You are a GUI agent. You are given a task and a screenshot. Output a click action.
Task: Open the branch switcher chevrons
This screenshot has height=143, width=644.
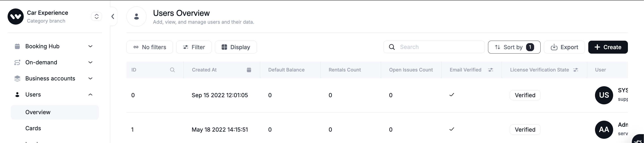coord(96,17)
